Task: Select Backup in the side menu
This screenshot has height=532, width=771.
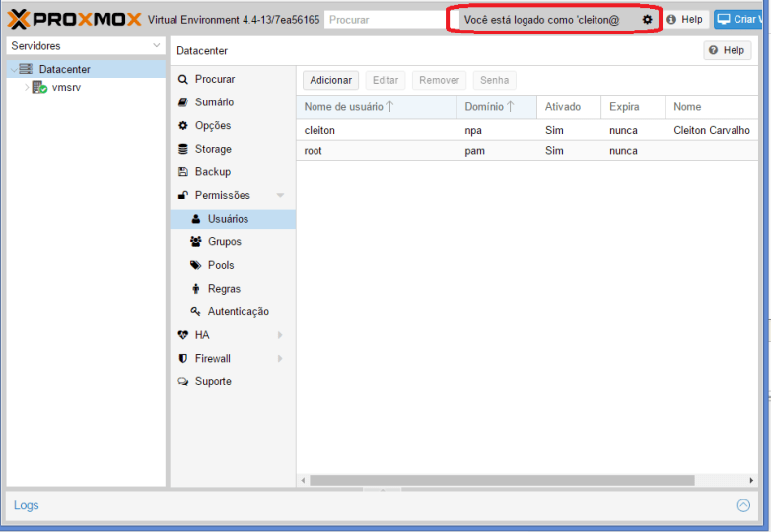Action: point(212,172)
